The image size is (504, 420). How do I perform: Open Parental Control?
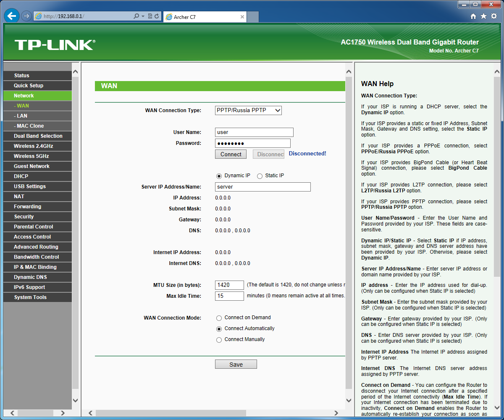(37, 227)
